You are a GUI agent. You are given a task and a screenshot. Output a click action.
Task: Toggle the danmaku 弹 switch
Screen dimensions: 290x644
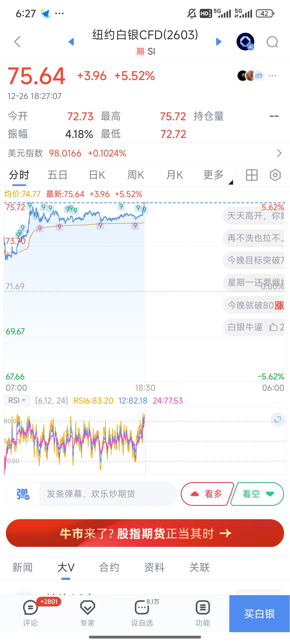[23, 494]
